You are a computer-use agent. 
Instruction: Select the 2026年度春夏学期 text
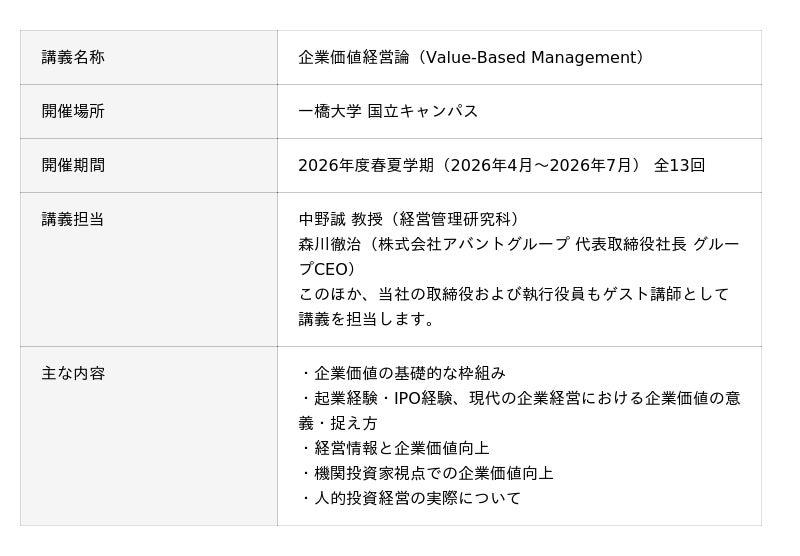click(x=366, y=165)
